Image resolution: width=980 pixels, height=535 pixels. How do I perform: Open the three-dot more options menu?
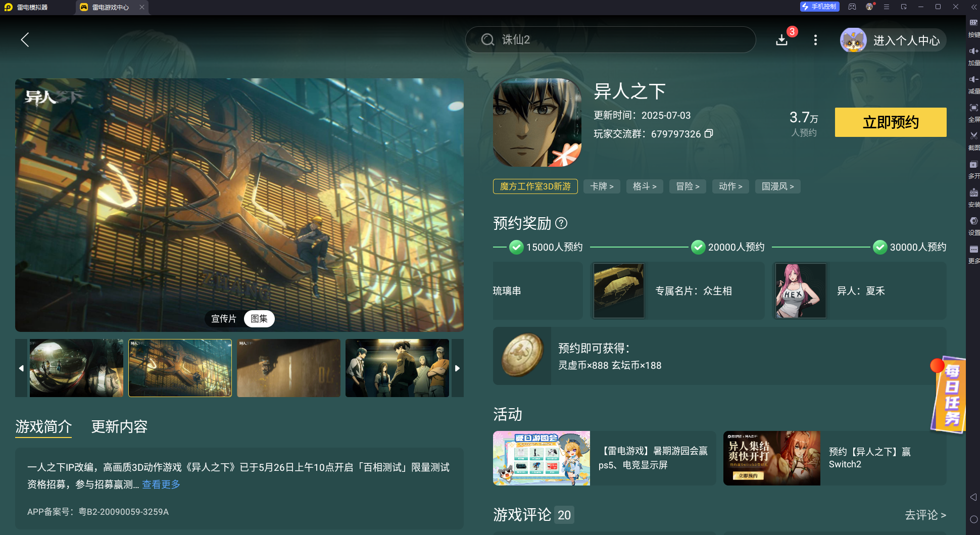[815, 40]
